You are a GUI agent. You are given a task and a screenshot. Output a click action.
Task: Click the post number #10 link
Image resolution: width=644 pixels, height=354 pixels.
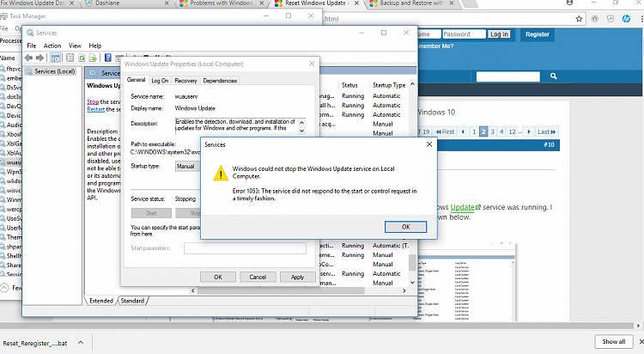click(x=550, y=144)
